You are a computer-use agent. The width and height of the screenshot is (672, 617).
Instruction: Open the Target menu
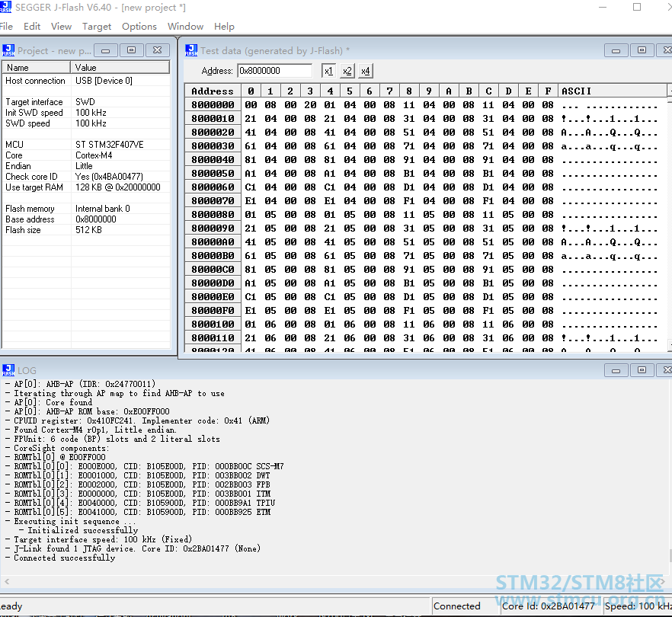point(97,27)
